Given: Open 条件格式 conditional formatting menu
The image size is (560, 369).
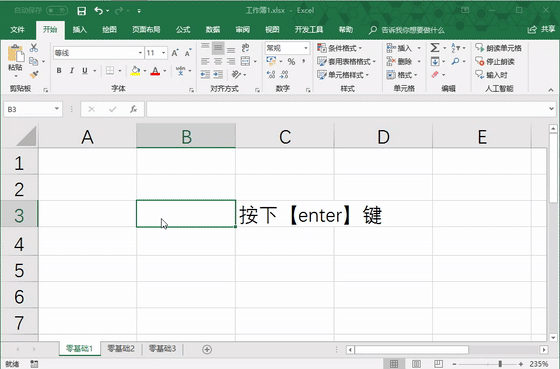Looking at the screenshot, I should tap(340, 48).
